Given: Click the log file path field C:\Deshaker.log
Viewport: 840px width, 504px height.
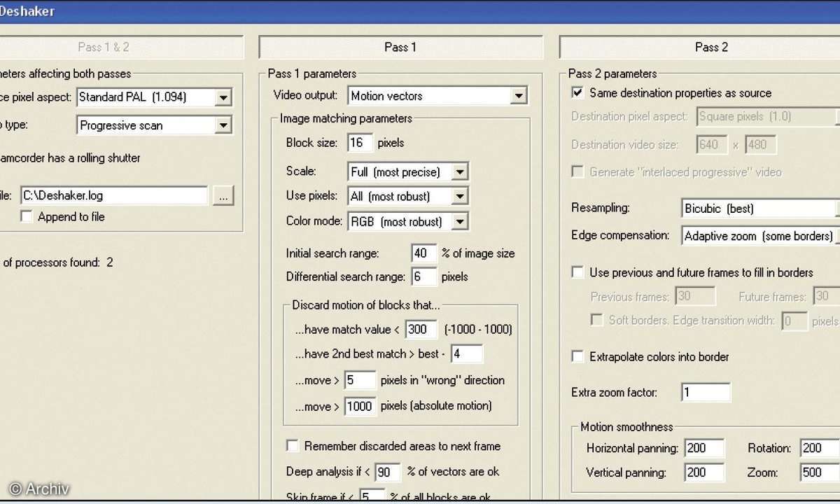Looking at the screenshot, I should pyautogui.click(x=114, y=196).
